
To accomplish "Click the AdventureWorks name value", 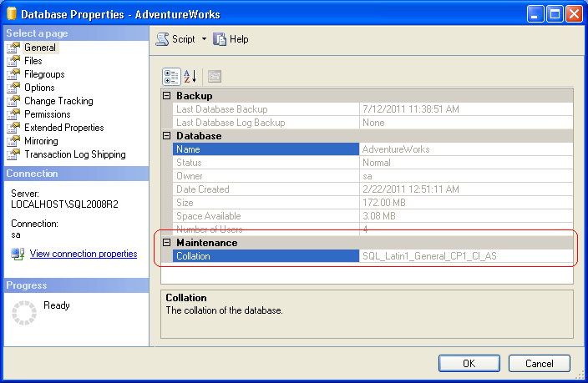I will point(396,149).
